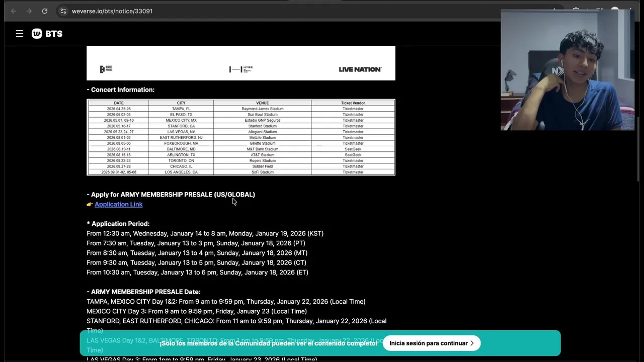Click the KST application period line
This screenshot has height=362, width=644.
pyautogui.click(x=205, y=233)
